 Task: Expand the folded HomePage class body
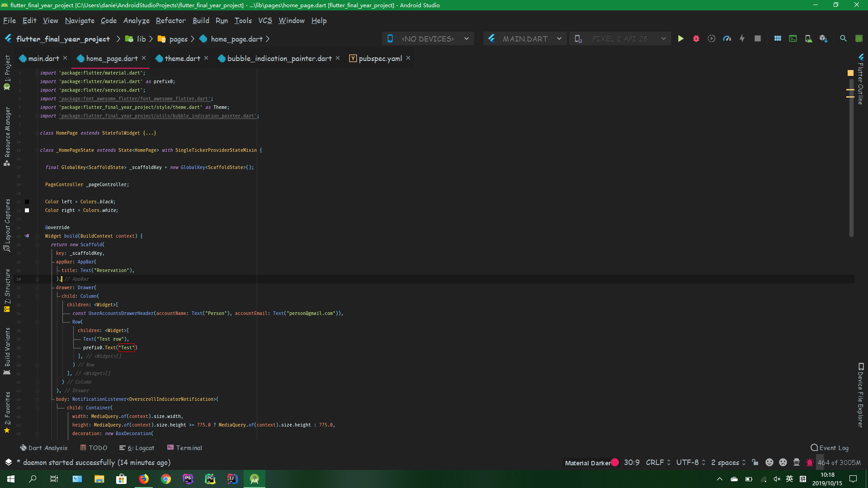tap(149, 133)
